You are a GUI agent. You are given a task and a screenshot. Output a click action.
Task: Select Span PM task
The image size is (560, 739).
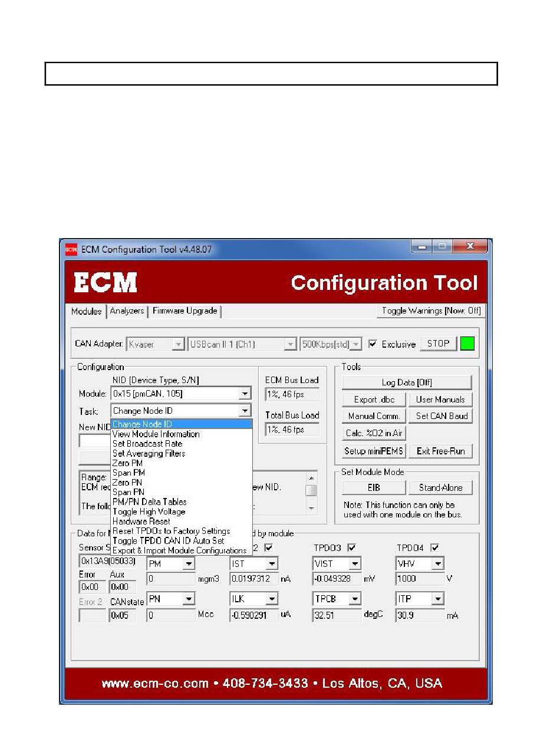click(x=182, y=473)
